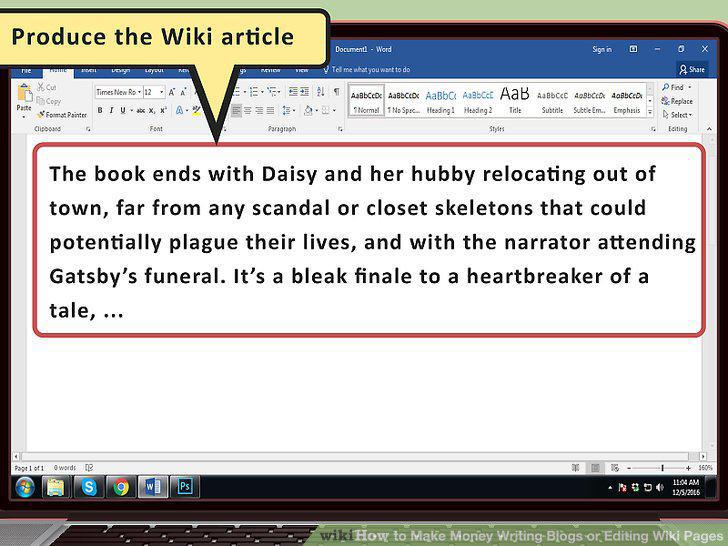Toggle superscript formatting
728x546 pixels.
pos(163,110)
